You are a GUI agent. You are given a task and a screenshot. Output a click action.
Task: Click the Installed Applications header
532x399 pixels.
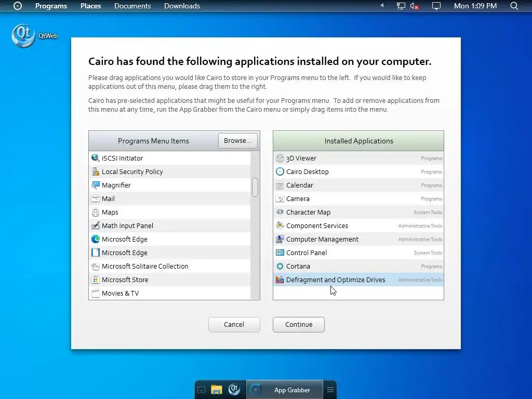point(358,141)
